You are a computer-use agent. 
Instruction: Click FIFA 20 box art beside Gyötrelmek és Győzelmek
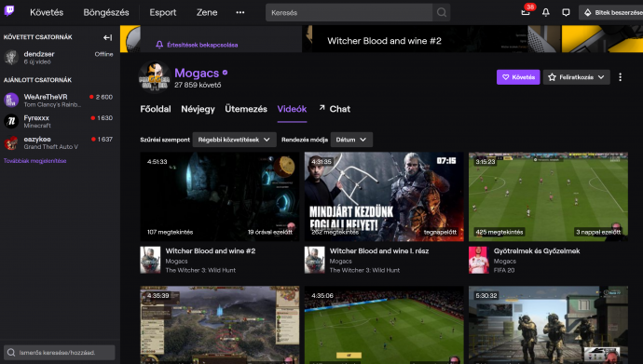(x=479, y=260)
